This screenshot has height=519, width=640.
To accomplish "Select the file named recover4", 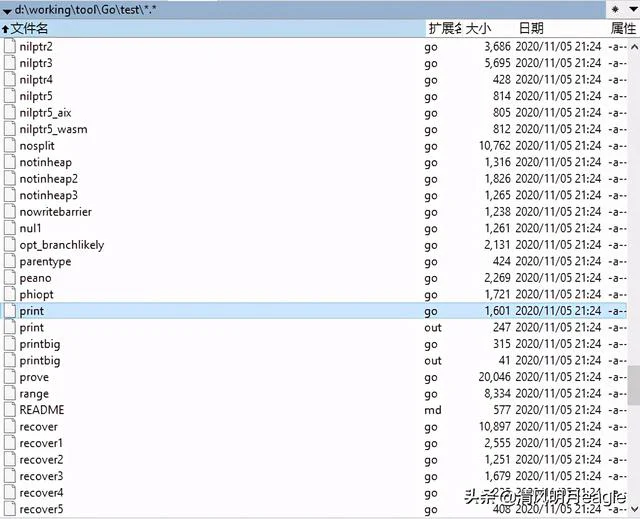I will click(41, 492).
